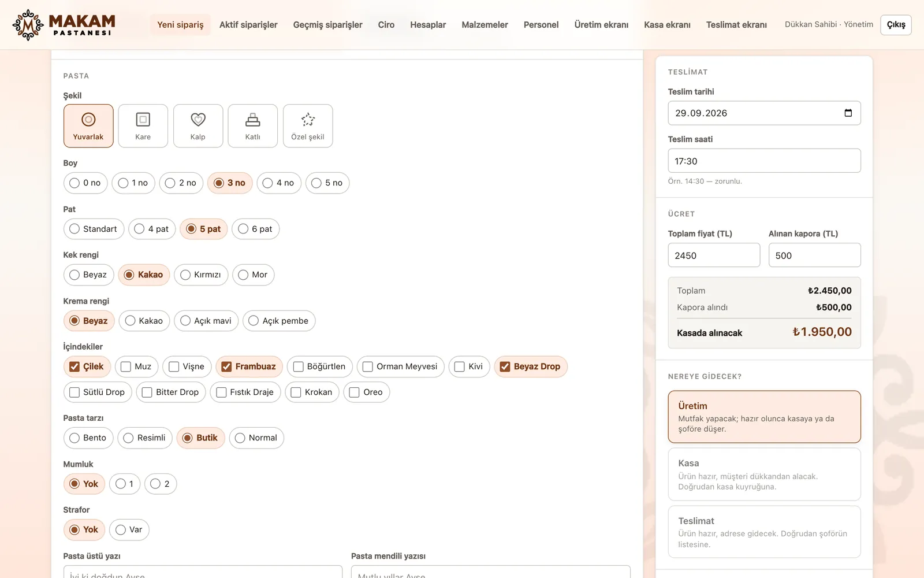Select Resimli as Pasta tarzı
The width and height of the screenshot is (924, 578).
point(145,438)
